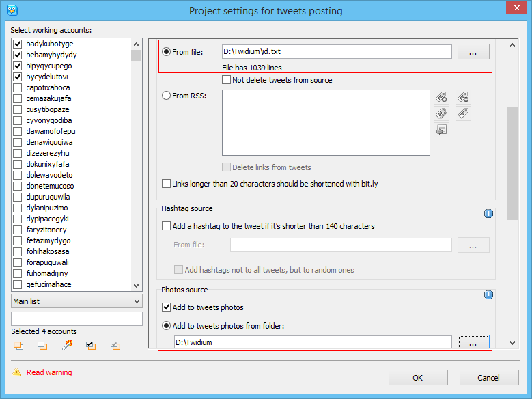Click OK to confirm project settings
The image size is (532, 399).
(x=418, y=378)
